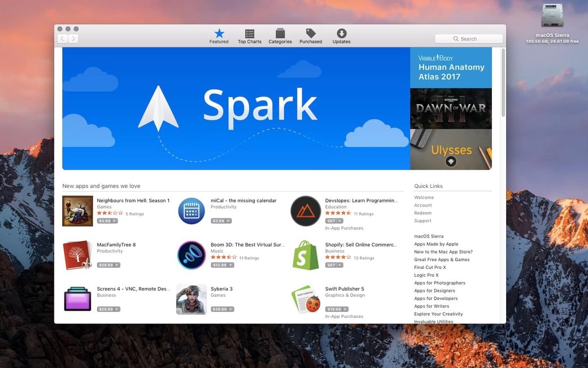The width and height of the screenshot is (588, 368).
Task: Click the Swift Publisher 5 icon
Action: (305, 299)
